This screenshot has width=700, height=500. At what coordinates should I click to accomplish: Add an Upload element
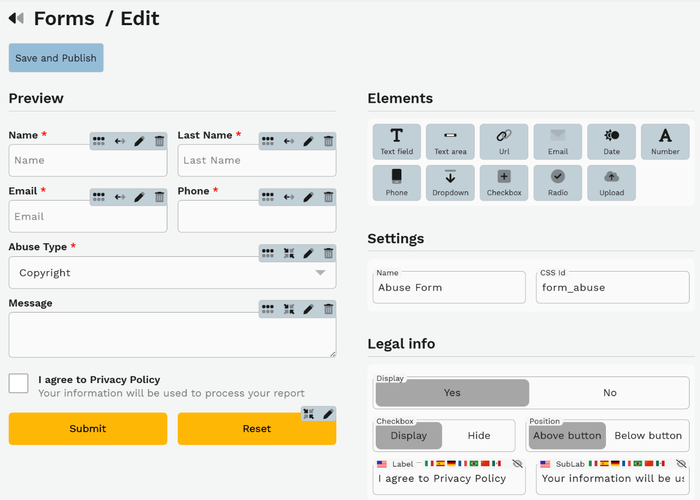click(x=611, y=183)
